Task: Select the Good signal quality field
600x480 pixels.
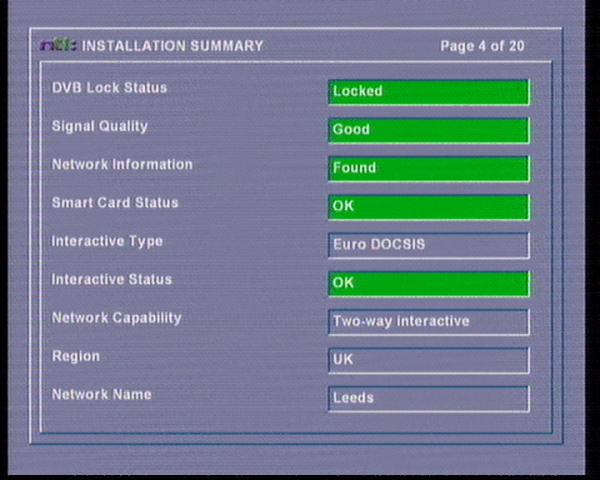Action: click(x=428, y=130)
